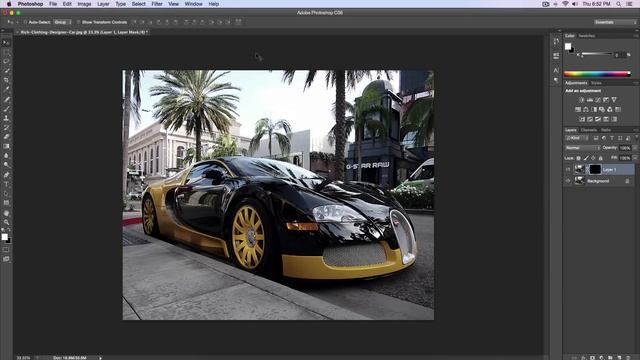Enable the Auto-Select checkbox

pyautogui.click(x=25, y=22)
